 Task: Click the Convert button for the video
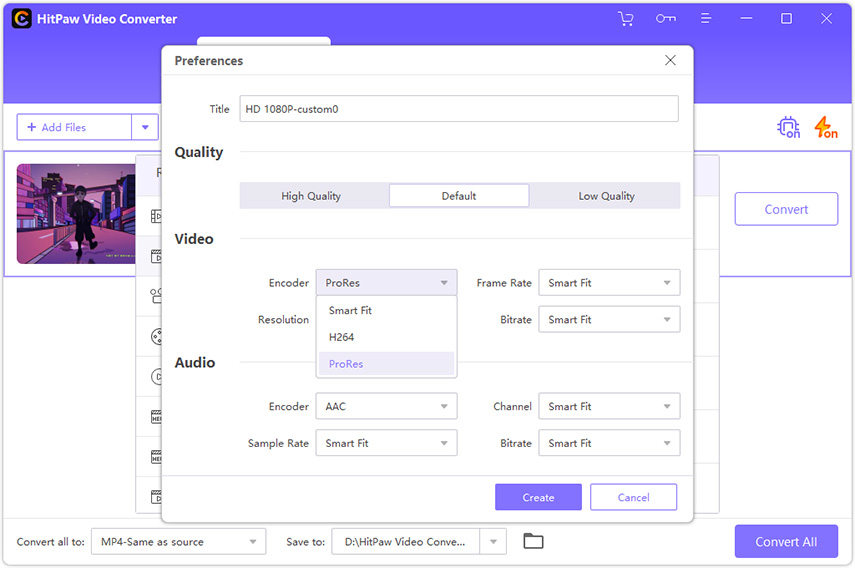786,209
